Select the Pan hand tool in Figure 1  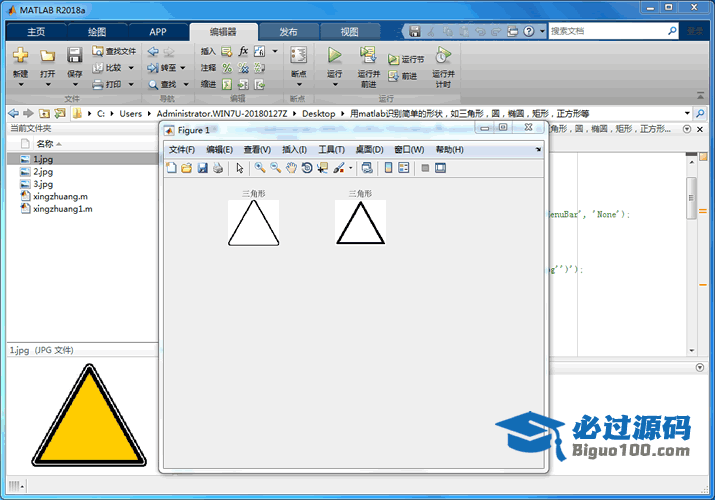(x=291, y=168)
